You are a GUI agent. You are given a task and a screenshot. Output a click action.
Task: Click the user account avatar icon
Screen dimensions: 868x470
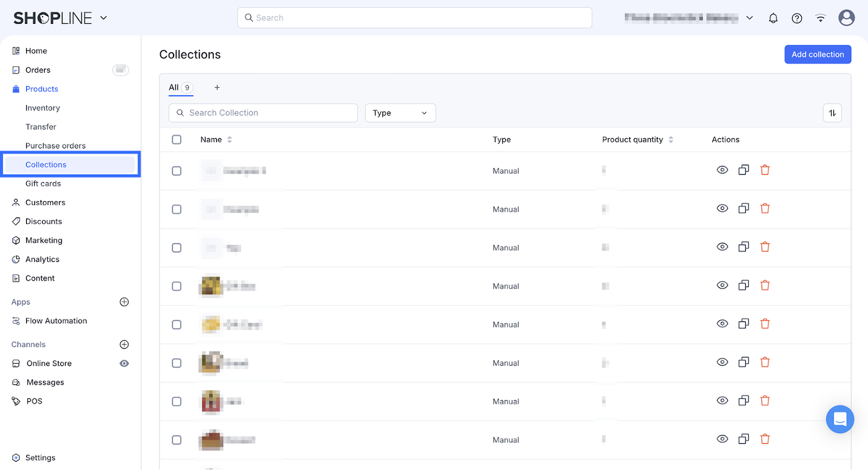click(x=846, y=18)
